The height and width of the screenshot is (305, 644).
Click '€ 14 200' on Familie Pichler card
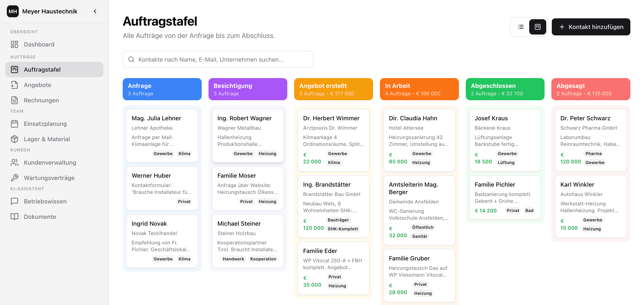point(486,211)
